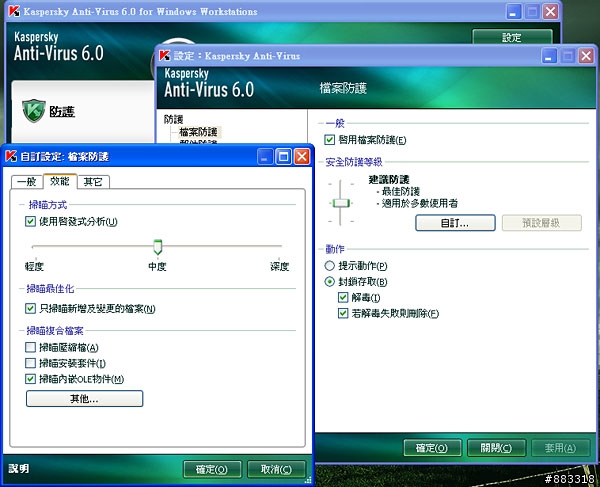Minimize the 自訂設定 dialog
This screenshot has height=487, width=600.
265,156
